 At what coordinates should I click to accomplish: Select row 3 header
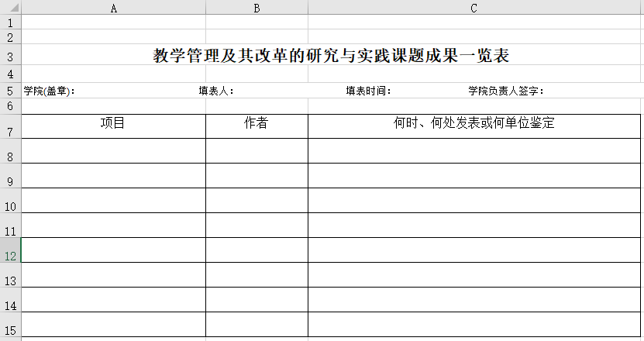tap(10, 57)
